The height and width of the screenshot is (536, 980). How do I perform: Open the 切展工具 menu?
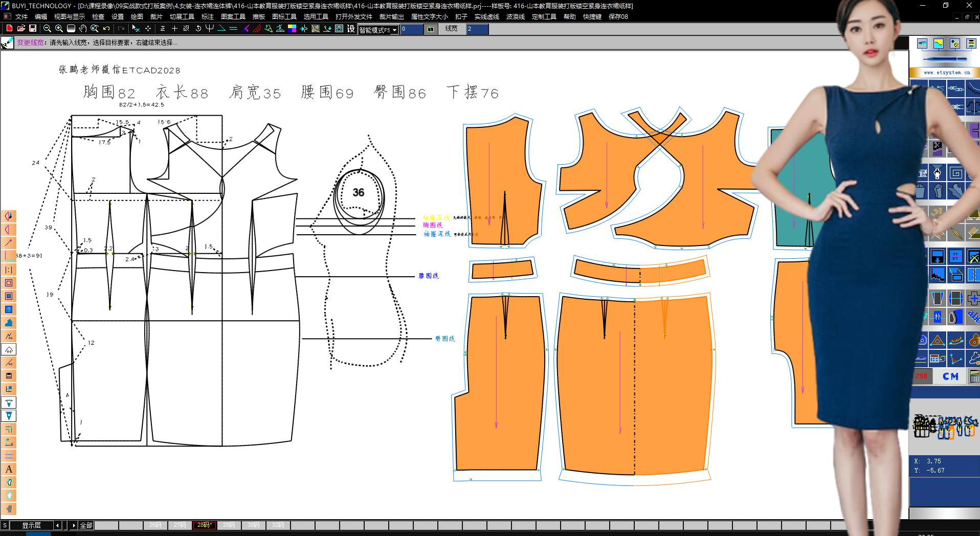(x=182, y=17)
